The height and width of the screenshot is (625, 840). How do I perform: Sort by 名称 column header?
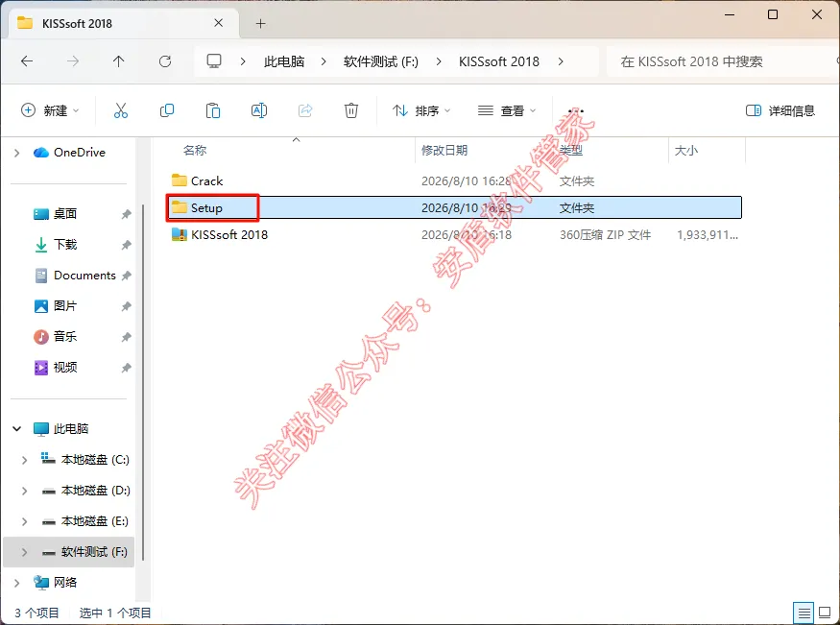click(195, 151)
